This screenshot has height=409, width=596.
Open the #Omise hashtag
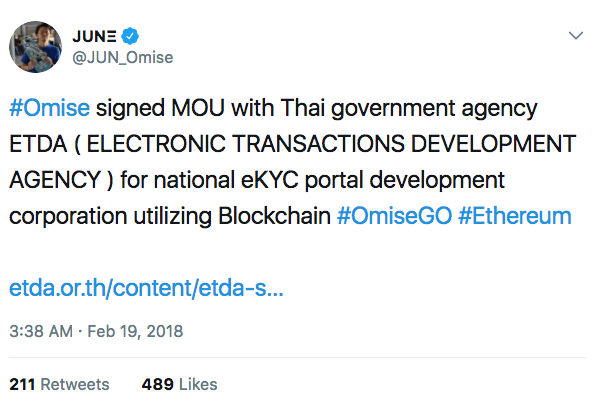49,108
